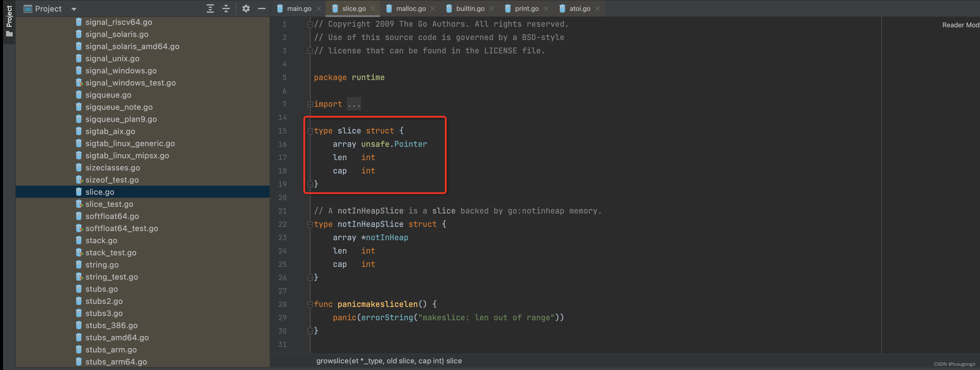Image resolution: width=980 pixels, height=370 pixels.
Task: Click package runtime declaration on line 5
Action: pyautogui.click(x=349, y=78)
